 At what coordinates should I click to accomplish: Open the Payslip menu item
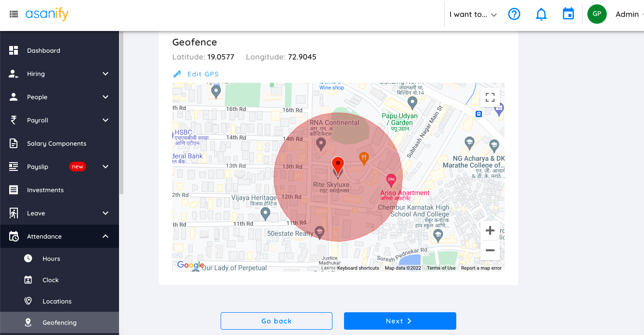click(38, 167)
